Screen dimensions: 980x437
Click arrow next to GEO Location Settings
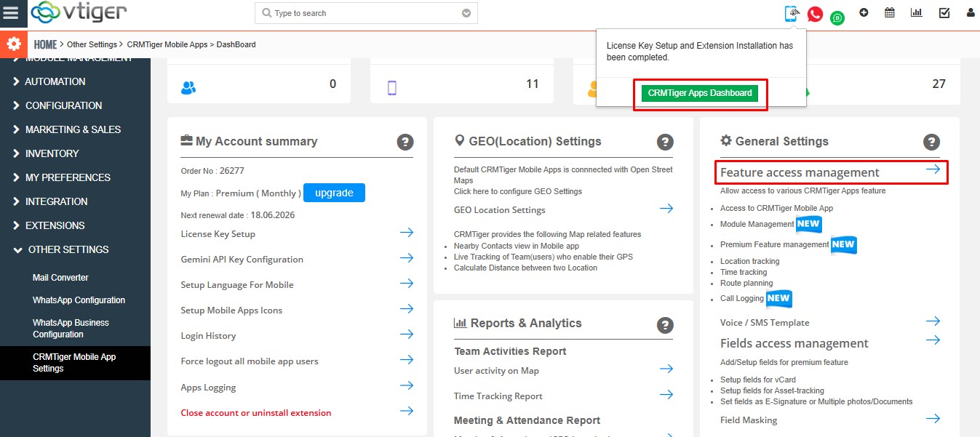pos(666,209)
